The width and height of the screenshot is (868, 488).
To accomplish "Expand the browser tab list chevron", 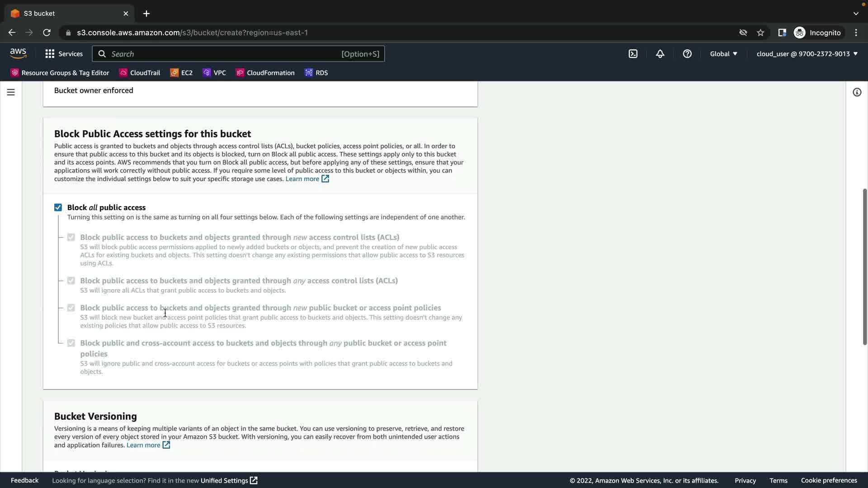I will click(856, 14).
